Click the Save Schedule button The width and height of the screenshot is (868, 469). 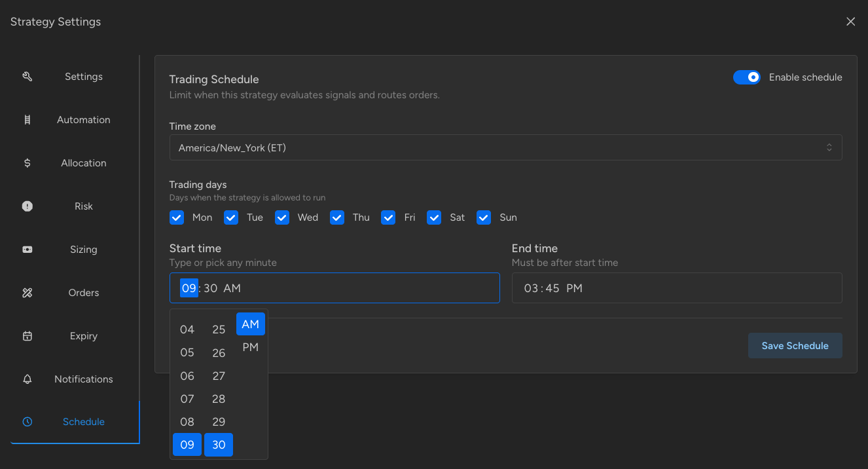coord(795,346)
